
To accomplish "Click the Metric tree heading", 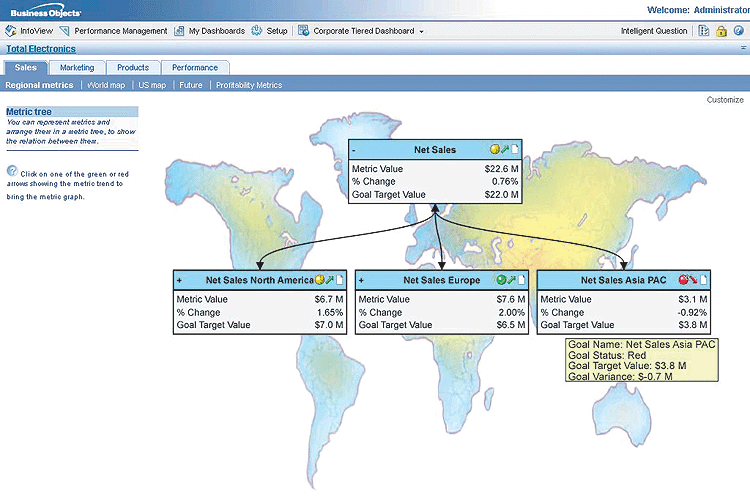I will (x=29, y=111).
